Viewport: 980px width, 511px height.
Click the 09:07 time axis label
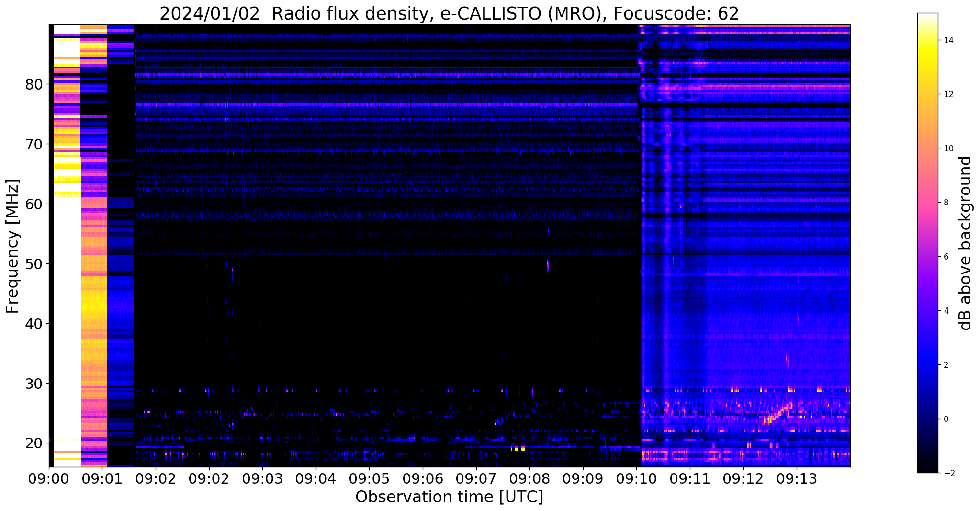476,478
